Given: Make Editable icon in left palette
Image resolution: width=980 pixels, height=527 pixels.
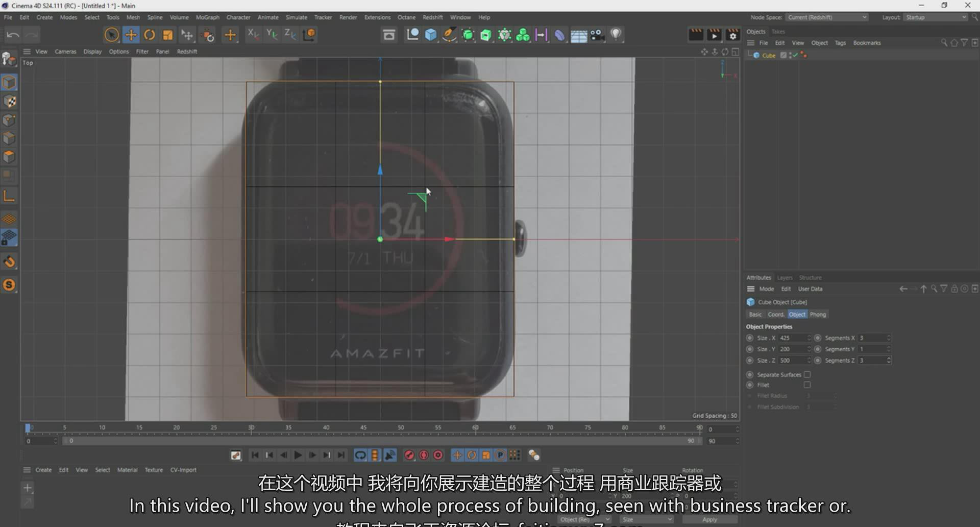Looking at the screenshot, I should tap(9, 59).
